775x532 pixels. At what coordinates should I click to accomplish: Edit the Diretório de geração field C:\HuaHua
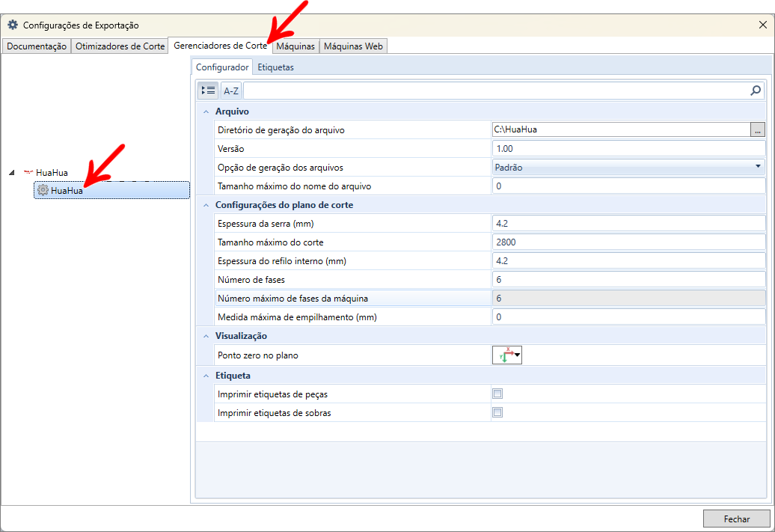(621, 129)
